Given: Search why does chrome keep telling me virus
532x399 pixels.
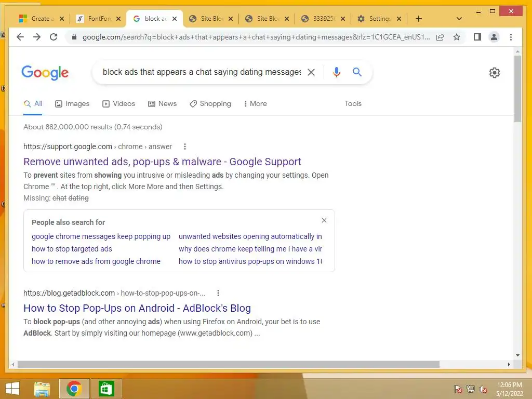Looking at the screenshot, I should pos(250,249).
